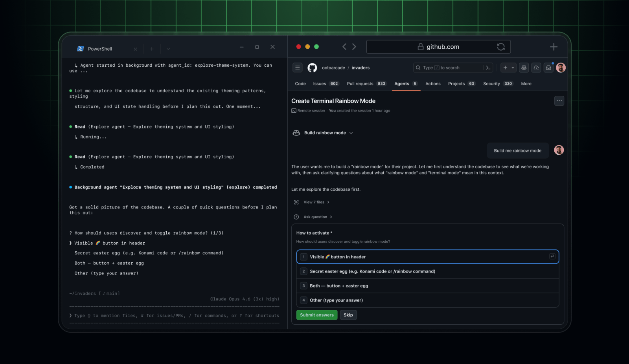Click Submit answers button

point(317,315)
